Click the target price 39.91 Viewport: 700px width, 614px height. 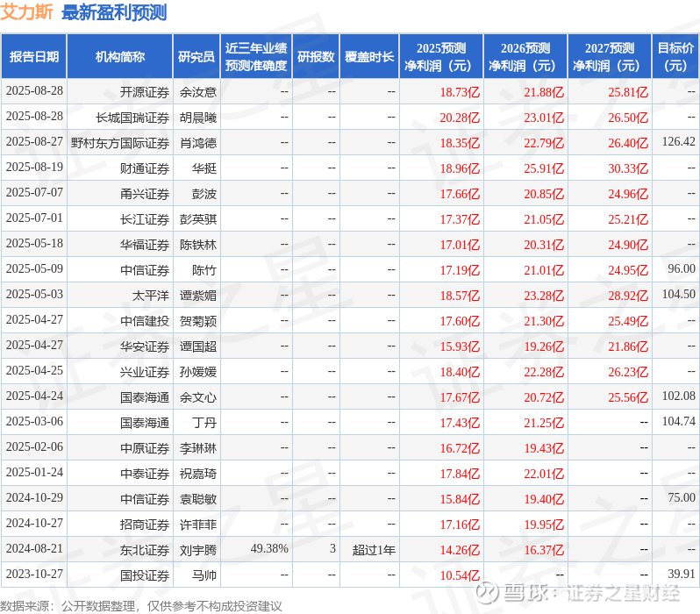[682, 575]
